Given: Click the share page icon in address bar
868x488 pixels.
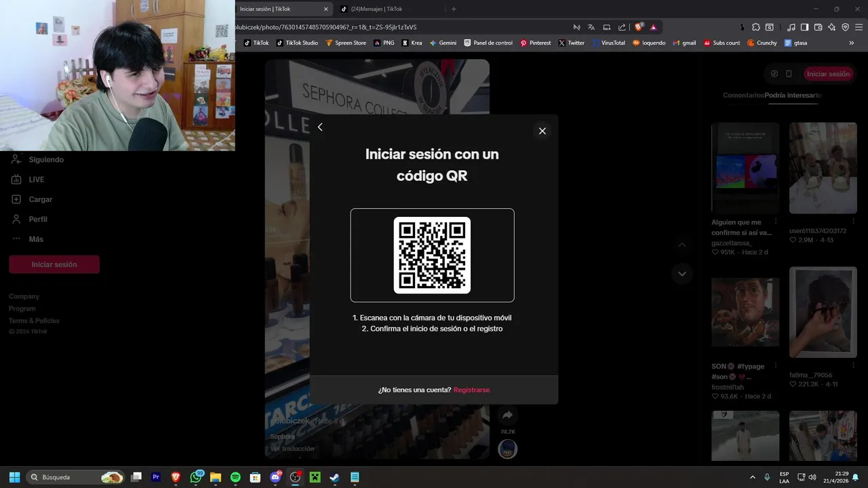Looking at the screenshot, I should pos(622,27).
